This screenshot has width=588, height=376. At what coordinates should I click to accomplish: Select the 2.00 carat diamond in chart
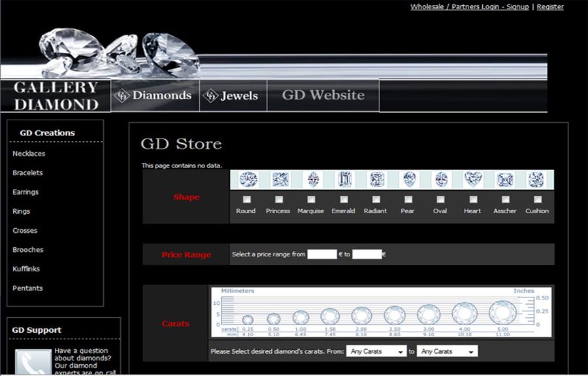[x=361, y=316]
